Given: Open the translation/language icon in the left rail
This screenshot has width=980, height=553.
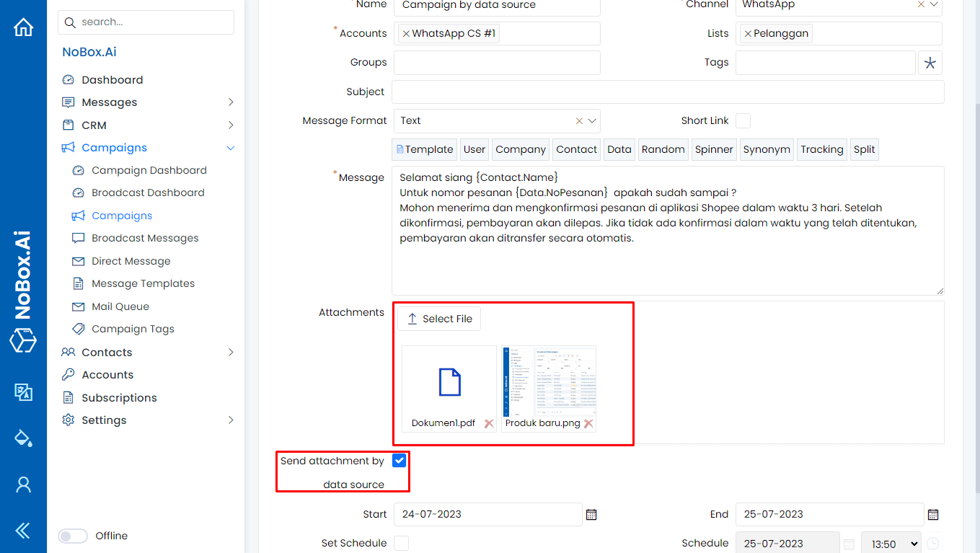Looking at the screenshot, I should coord(24,393).
